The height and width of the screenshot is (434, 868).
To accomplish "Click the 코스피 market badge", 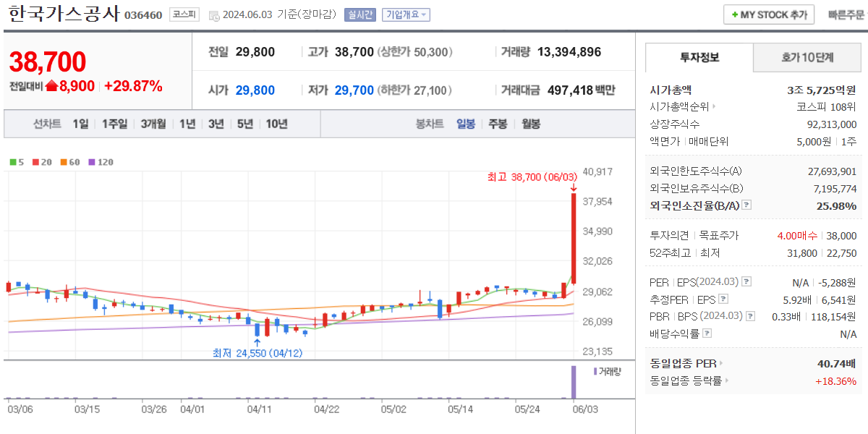I will 185,14.
